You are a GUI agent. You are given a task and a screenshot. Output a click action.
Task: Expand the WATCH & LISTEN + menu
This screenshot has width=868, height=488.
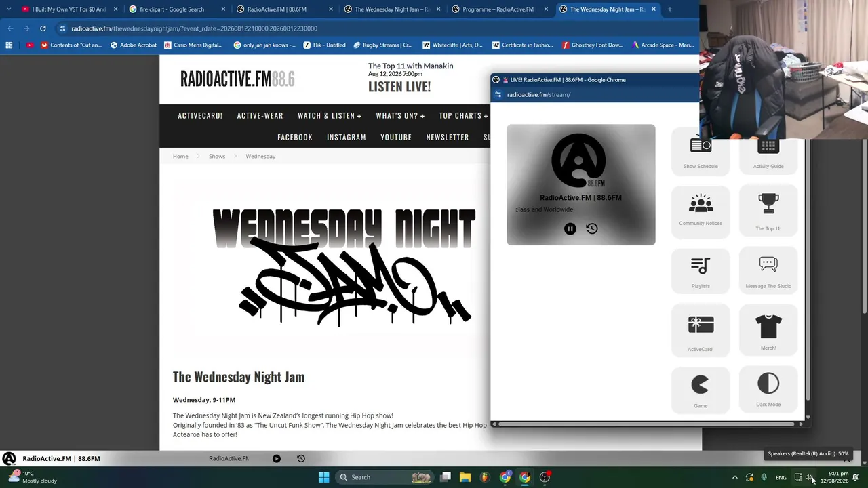pyautogui.click(x=330, y=115)
